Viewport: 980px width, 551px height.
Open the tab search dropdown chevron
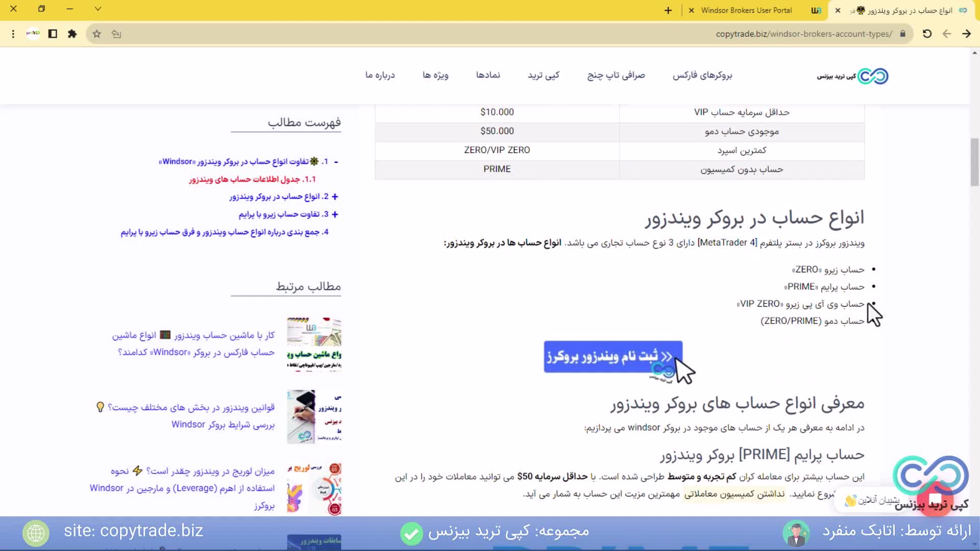98,9
